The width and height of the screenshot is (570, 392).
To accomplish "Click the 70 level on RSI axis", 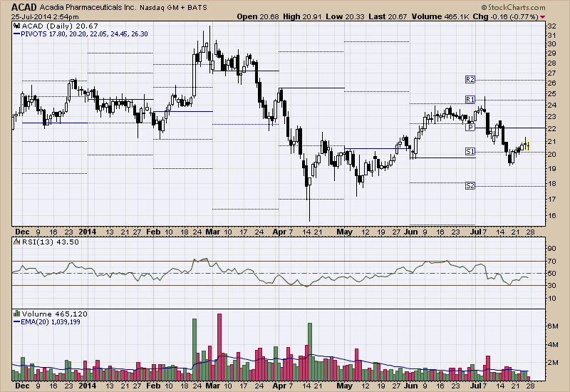I will click(551, 261).
